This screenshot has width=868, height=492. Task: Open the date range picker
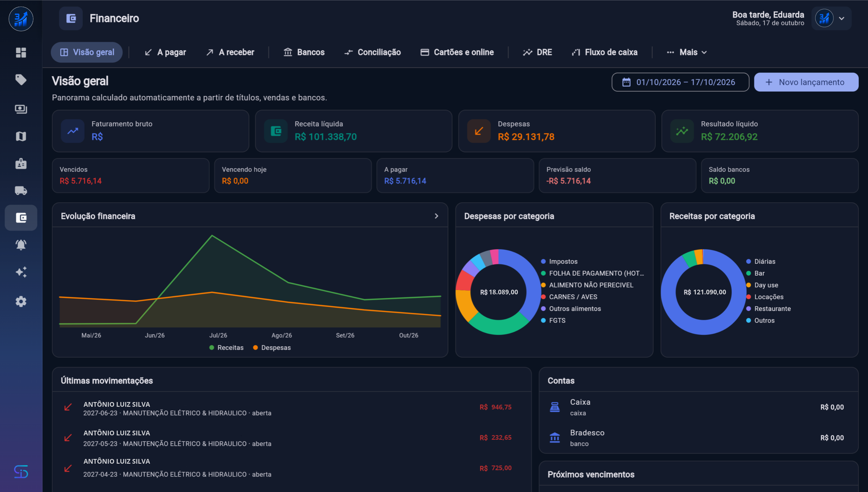pos(680,82)
